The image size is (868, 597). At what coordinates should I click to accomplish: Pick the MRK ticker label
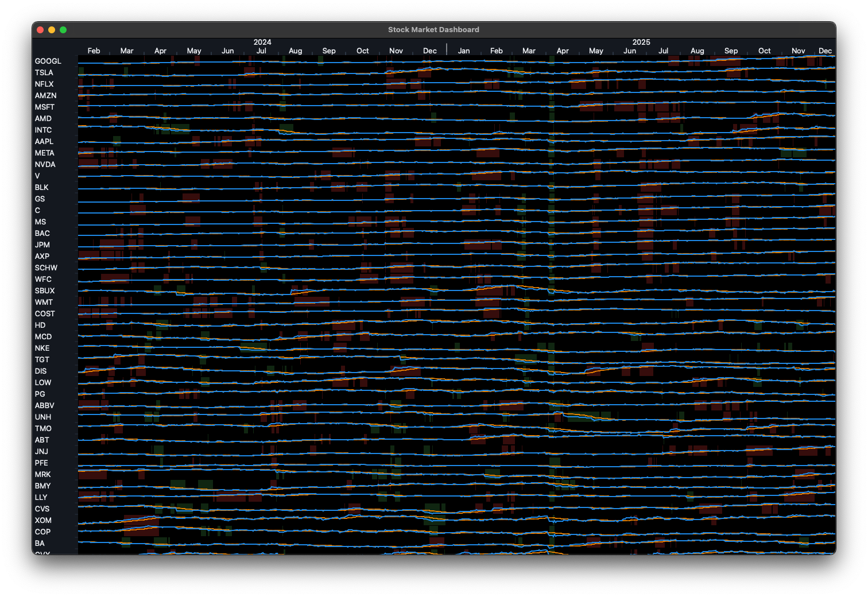tap(42, 475)
